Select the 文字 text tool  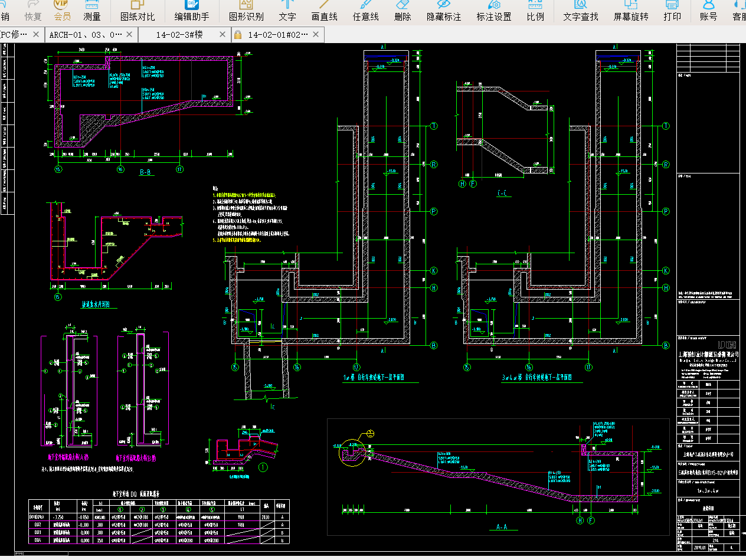pyautogui.click(x=287, y=11)
